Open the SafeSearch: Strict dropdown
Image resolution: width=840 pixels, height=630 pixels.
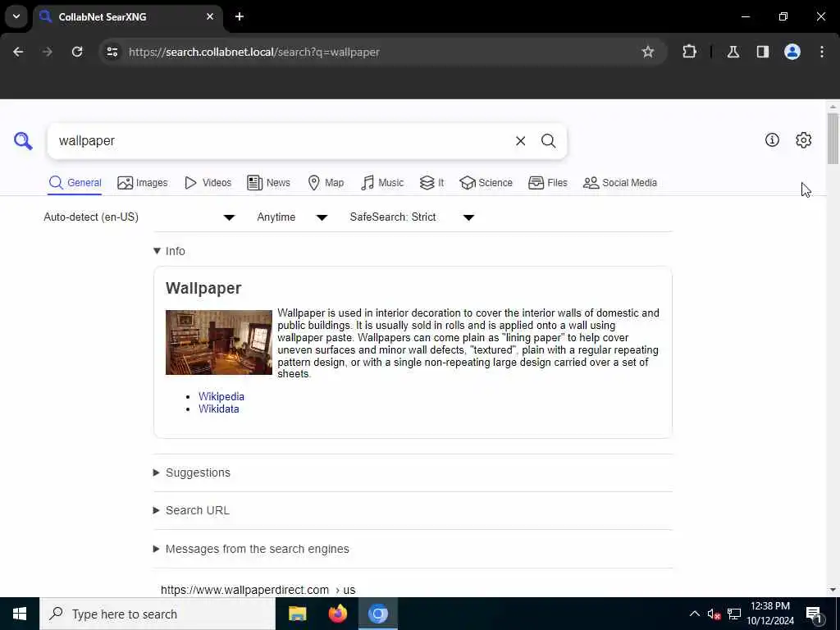pyautogui.click(x=412, y=217)
